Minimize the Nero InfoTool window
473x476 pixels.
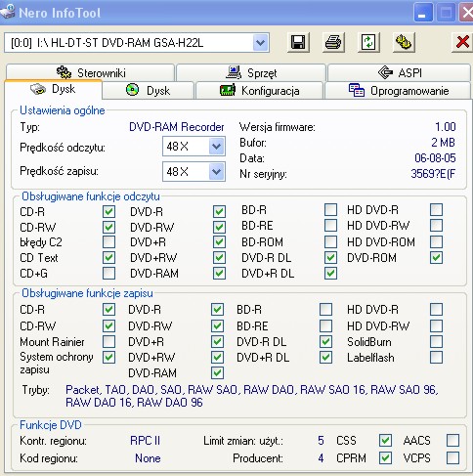[x=423, y=13]
